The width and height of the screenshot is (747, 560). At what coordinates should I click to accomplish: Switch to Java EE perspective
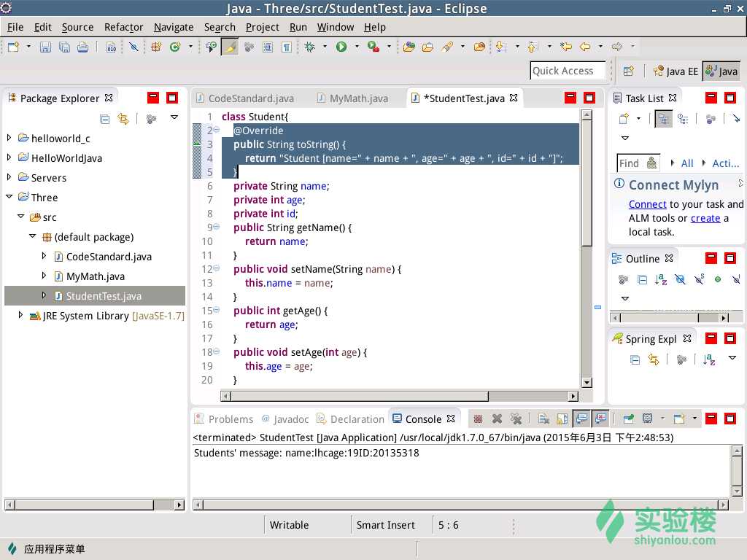[676, 71]
